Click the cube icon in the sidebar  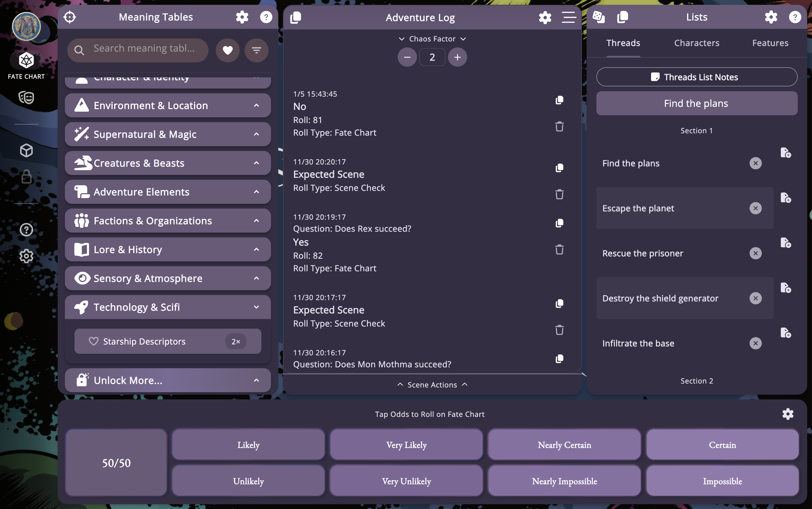[26, 150]
